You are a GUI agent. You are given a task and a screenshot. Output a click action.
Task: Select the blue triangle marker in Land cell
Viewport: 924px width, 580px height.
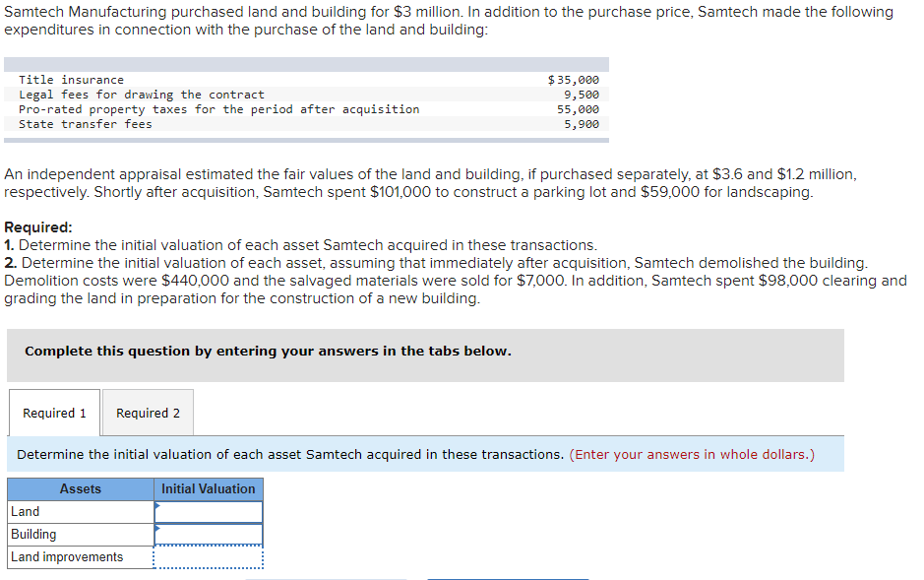point(156,504)
